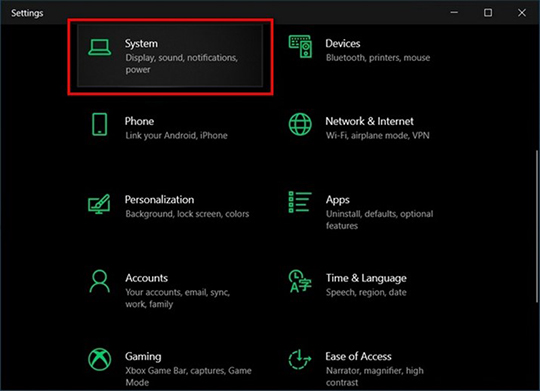The width and height of the screenshot is (540, 391).
Task: Click the Personalization paintbrush icon
Action: 99,204
